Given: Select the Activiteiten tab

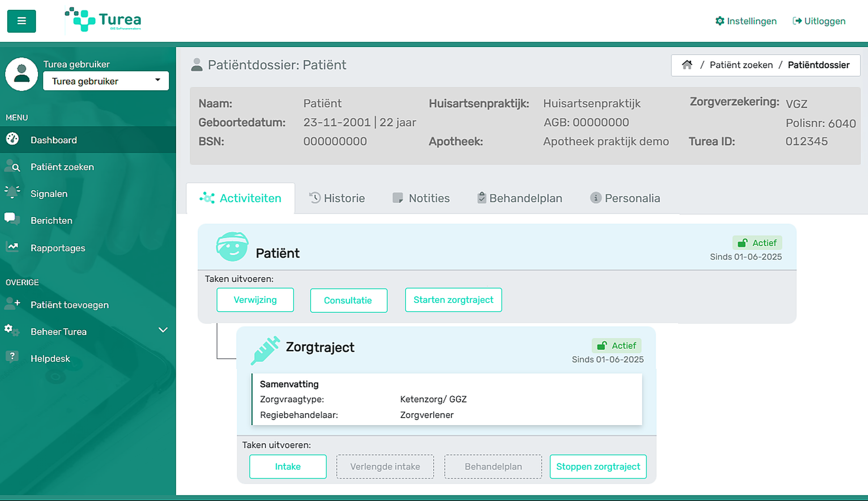Looking at the screenshot, I should coord(240,198).
